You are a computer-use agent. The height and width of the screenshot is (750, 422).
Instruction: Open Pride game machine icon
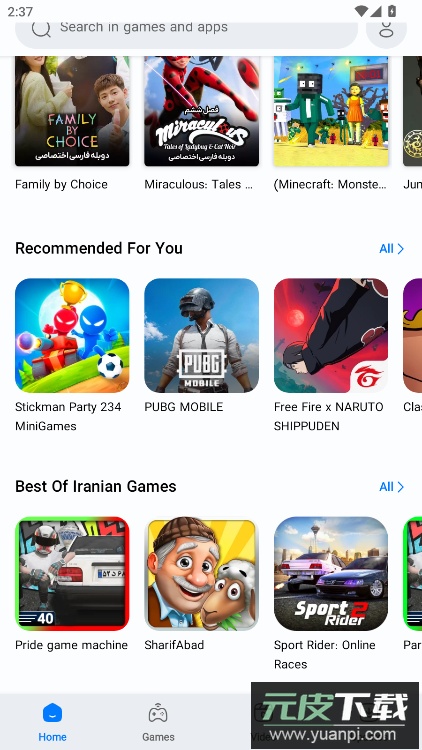coord(72,574)
